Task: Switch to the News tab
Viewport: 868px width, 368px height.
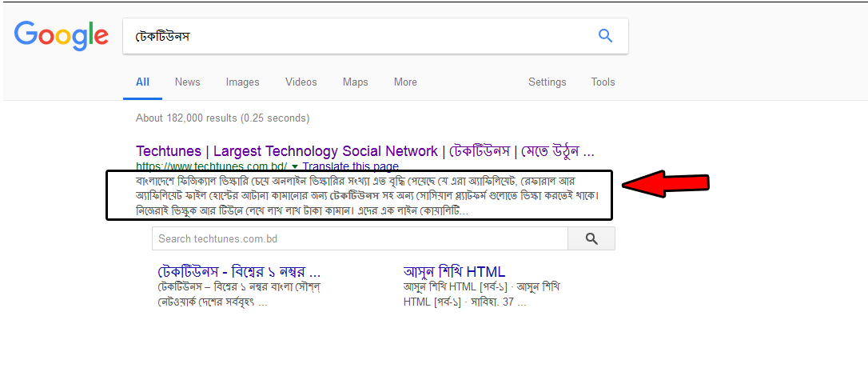Action: click(188, 82)
